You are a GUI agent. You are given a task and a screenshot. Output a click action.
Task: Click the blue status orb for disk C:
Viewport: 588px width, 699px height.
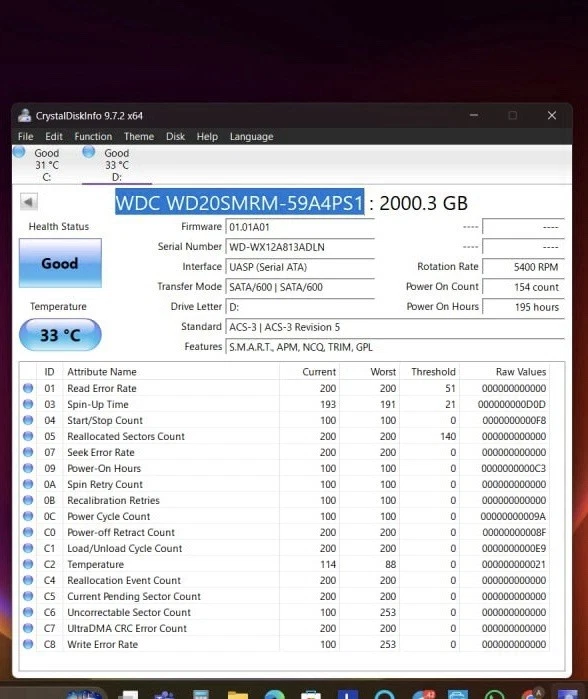click(x=19, y=152)
